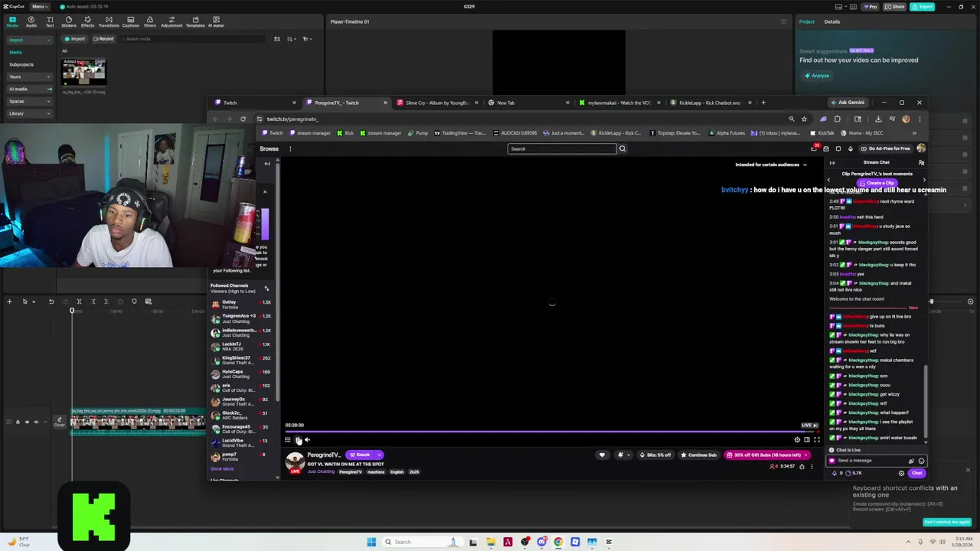Click the purple Chat send button

pyautogui.click(x=916, y=473)
